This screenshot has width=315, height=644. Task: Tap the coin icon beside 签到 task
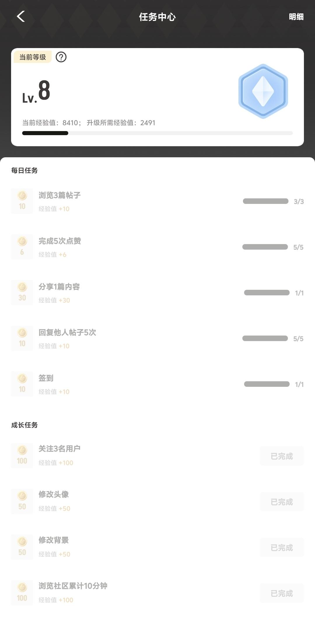(x=22, y=384)
